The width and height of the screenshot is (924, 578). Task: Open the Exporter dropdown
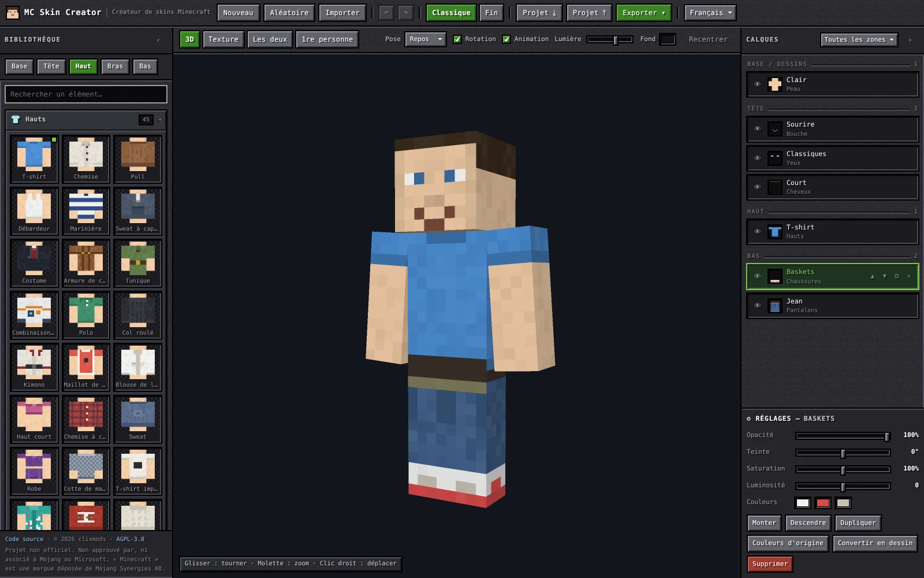(x=643, y=13)
